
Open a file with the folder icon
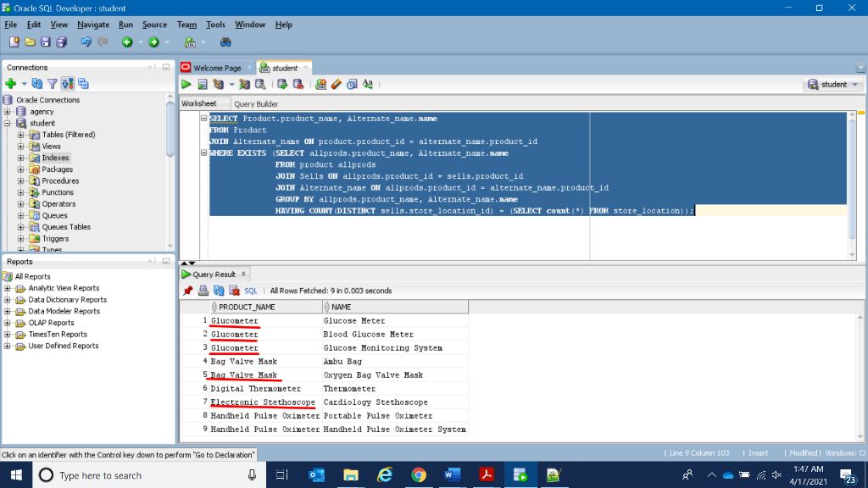tap(30, 42)
